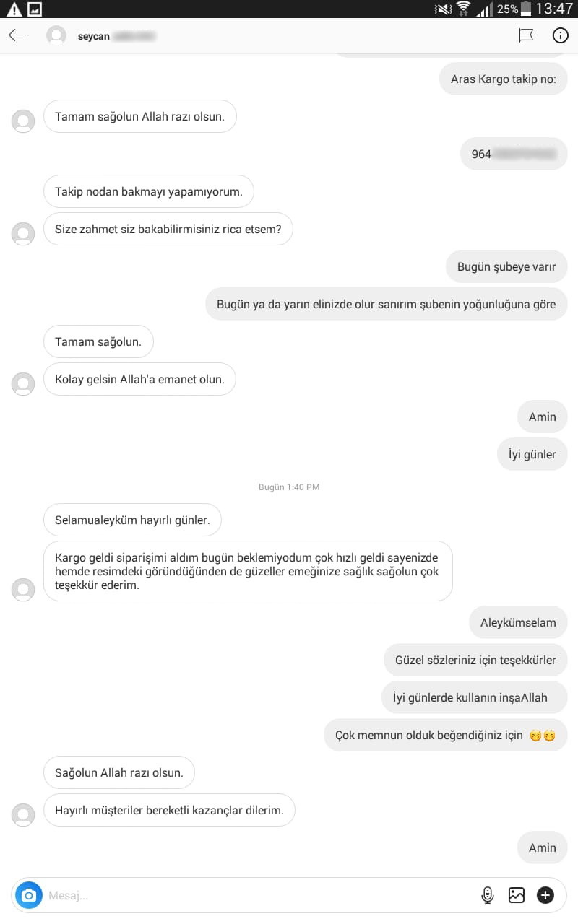Open conversation info circle icon
The image size is (578, 924).
(x=560, y=35)
